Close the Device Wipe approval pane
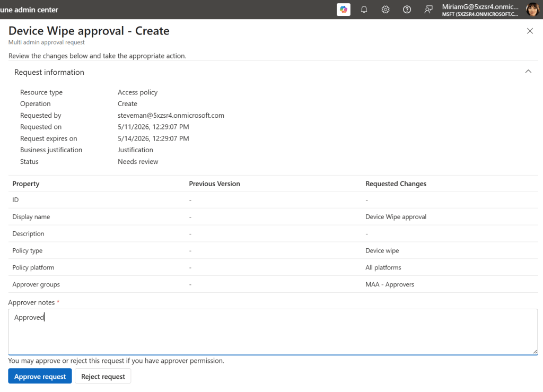 pos(530,31)
